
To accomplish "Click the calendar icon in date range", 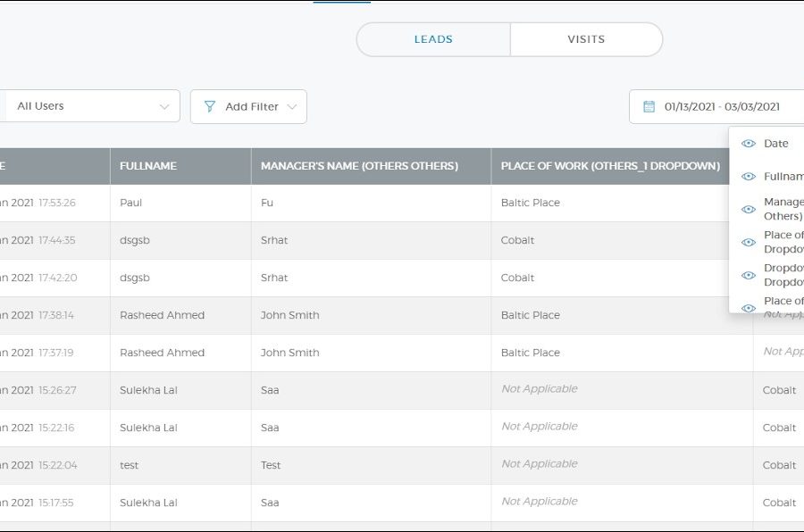I will [649, 107].
